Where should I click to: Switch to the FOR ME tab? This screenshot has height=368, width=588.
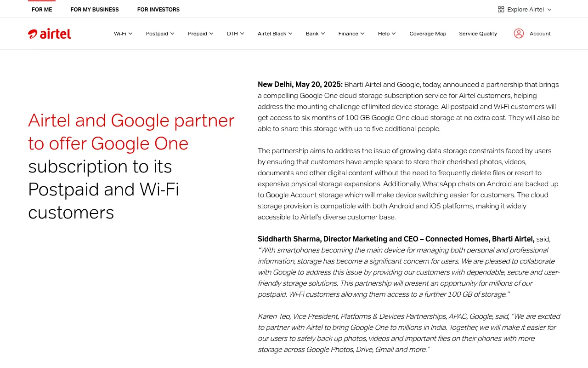42,10
